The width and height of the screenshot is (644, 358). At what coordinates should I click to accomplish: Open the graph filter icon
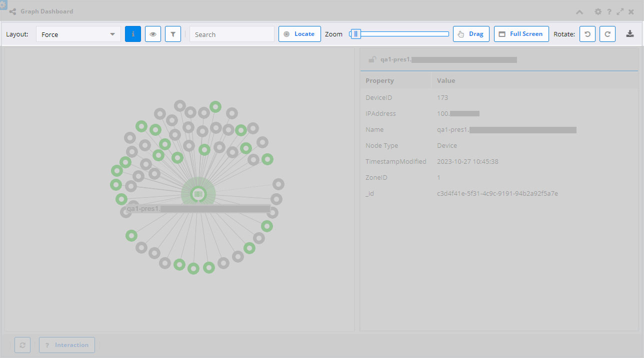tap(172, 33)
